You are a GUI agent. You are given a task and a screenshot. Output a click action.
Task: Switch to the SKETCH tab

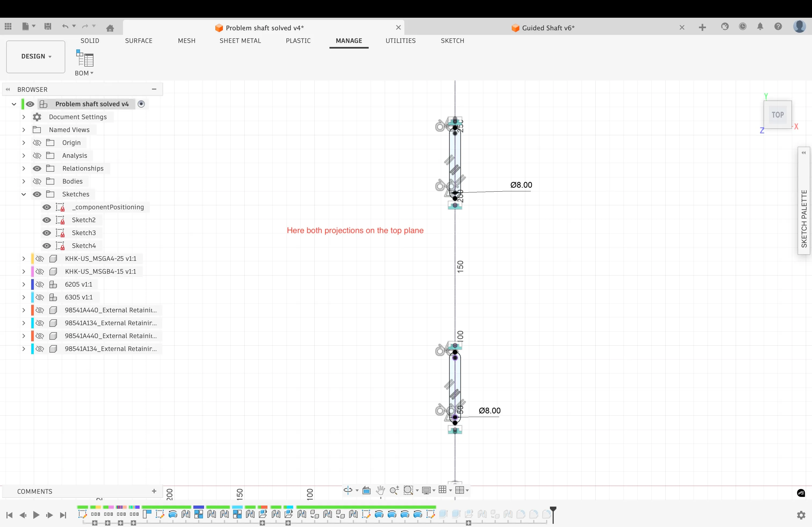(x=452, y=41)
